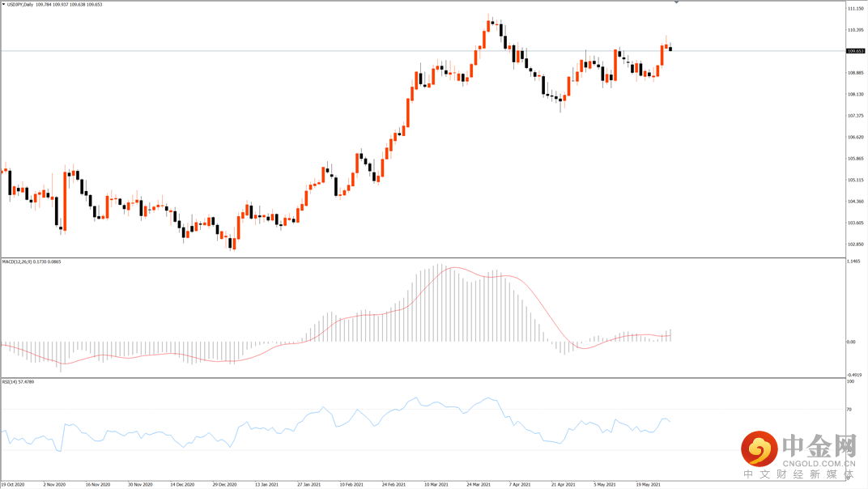Click the 10 Feb 2021 date label

click(x=351, y=485)
